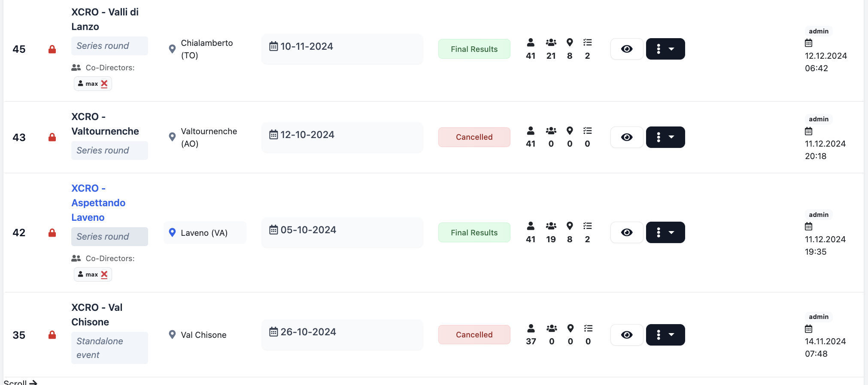Remove co-director max from Aspettando Laveno
The image size is (868, 385).
coord(104,274)
